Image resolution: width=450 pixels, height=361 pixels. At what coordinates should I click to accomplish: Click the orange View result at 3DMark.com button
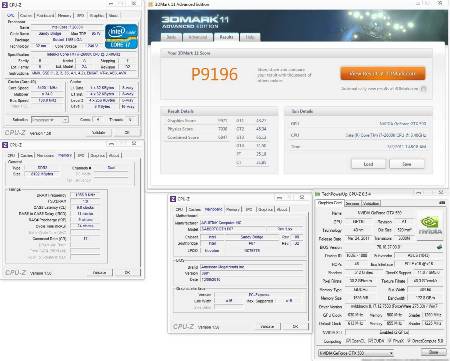(383, 73)
